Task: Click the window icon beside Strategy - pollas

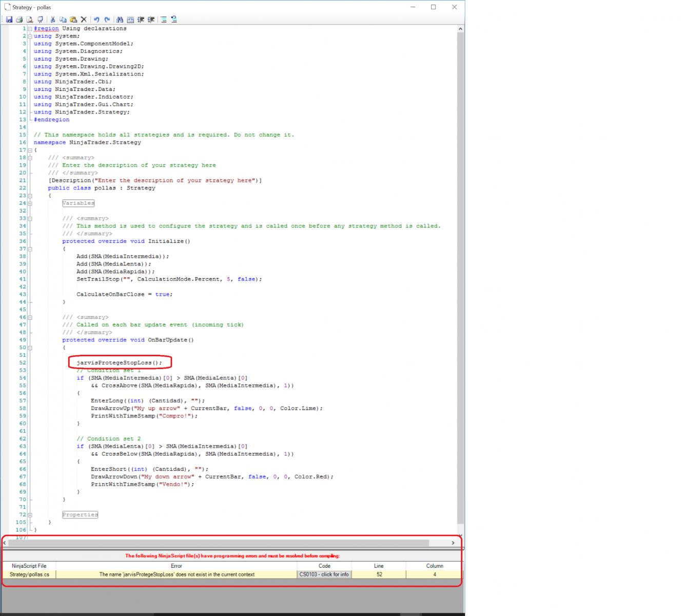Action: [7, 7]
